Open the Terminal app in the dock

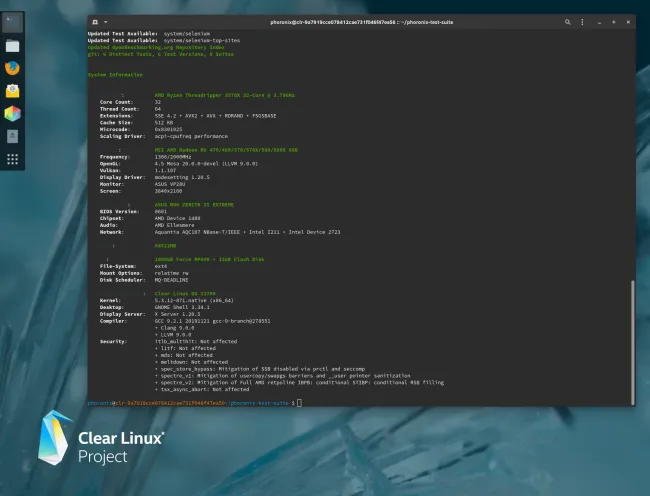click(12, 22)
